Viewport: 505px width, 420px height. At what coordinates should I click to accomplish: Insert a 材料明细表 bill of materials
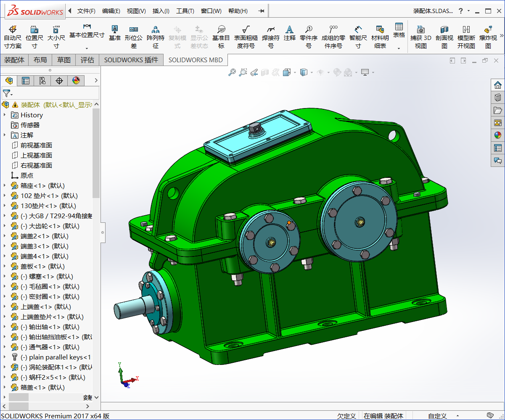(380, 37)
